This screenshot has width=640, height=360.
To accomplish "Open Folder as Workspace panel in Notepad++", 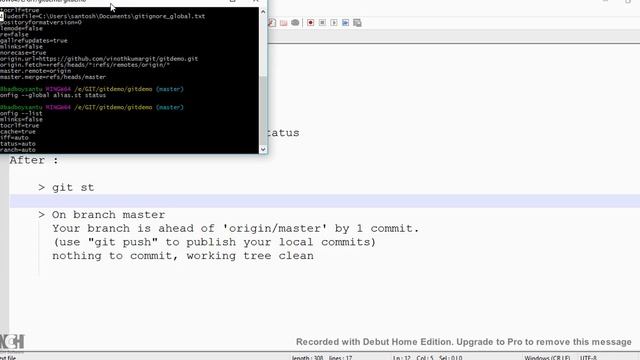I will pyautogui.click(x=283, y=23).
